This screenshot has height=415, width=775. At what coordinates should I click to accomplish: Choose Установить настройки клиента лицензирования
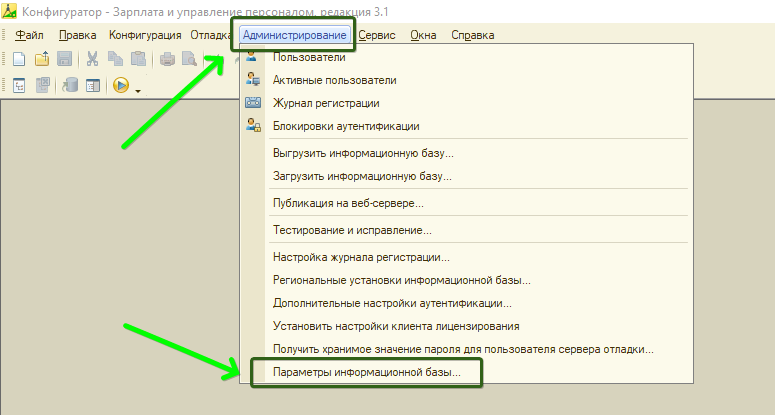(466, 326)
